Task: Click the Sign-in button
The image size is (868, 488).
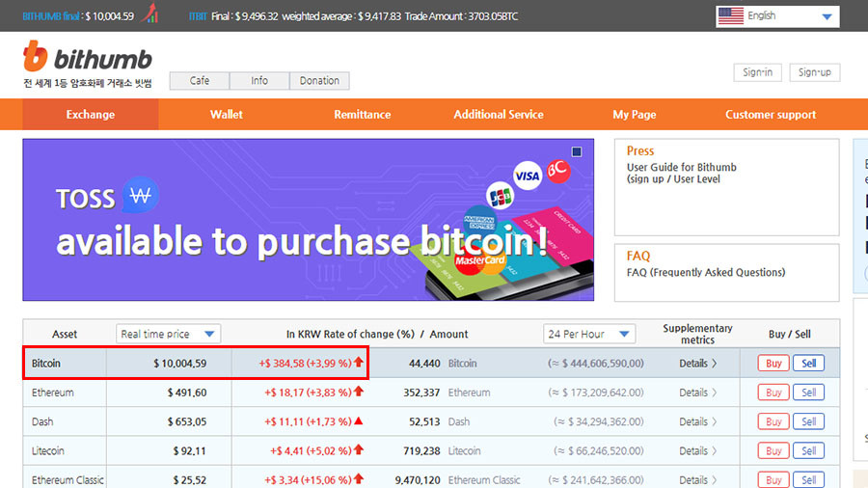Action: point(757,72)
